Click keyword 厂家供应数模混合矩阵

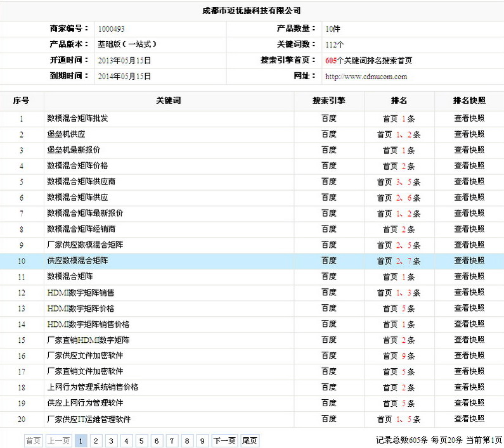[x=85, y=245]
